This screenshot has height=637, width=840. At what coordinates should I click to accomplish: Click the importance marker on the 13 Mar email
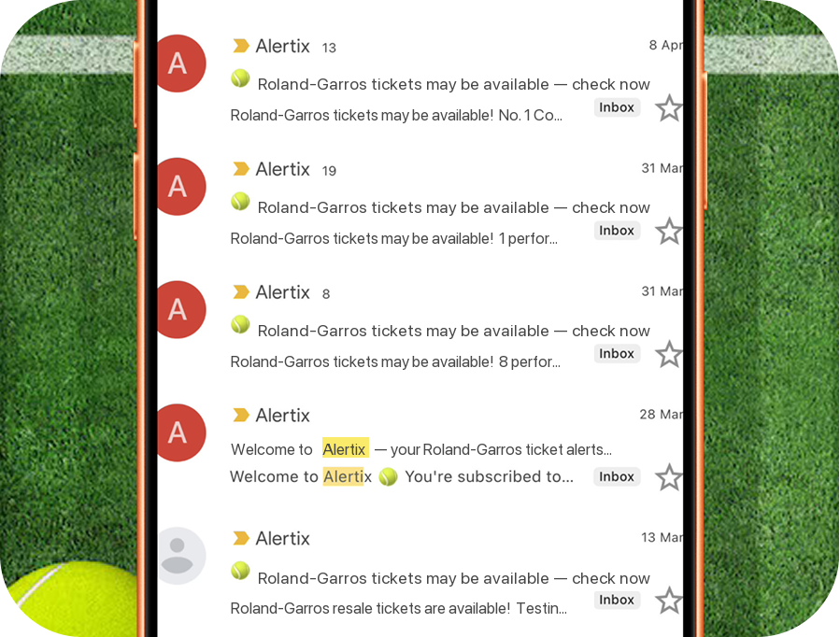click(241, 538)
